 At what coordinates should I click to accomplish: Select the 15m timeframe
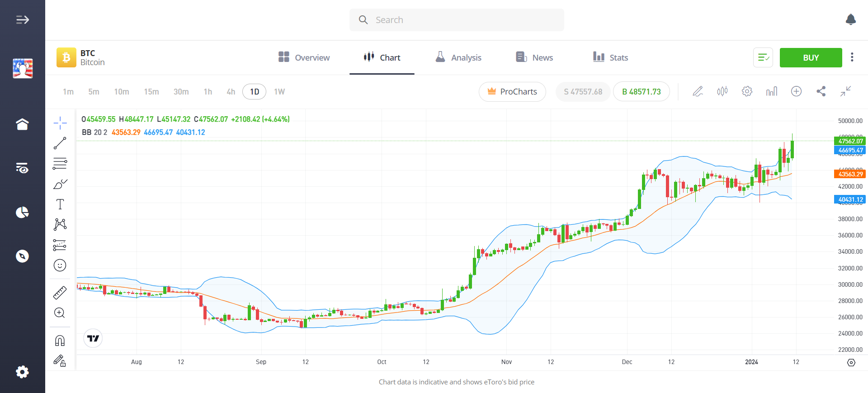click(151, 92)
